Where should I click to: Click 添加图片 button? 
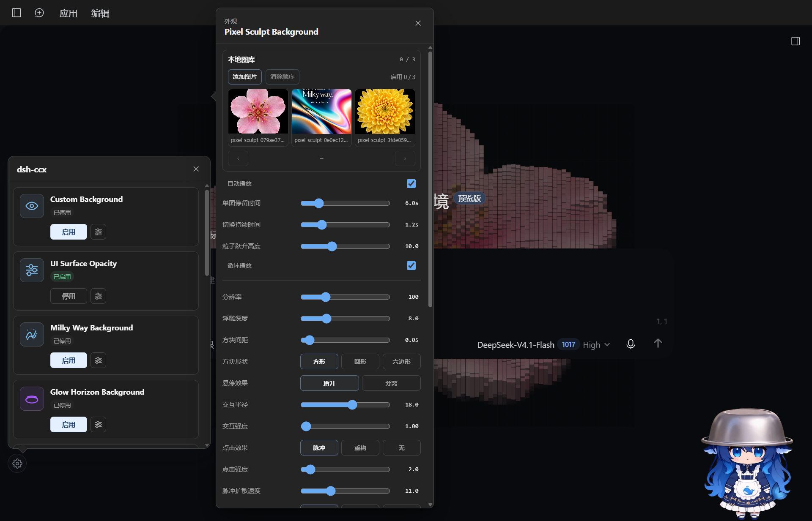click(x=244, y=76)
